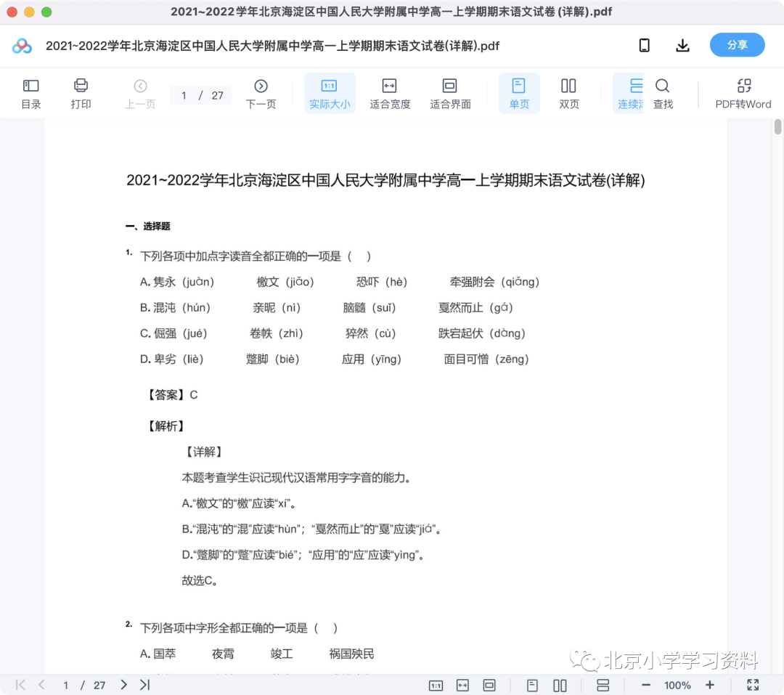Viewport: 784px width, 695px height.
Task: Click option A. 隽永 (juàn)
Action: (177, 282)
